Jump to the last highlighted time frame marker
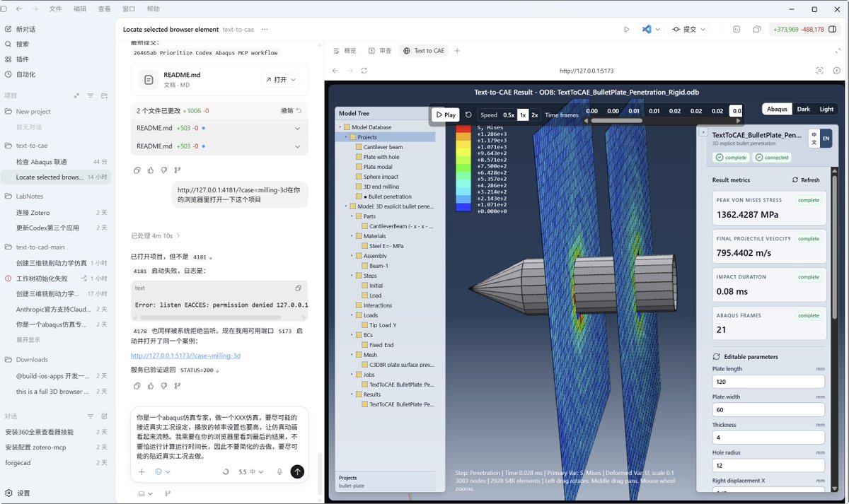This screenshot has width=849, height=504. pos(736,111)
